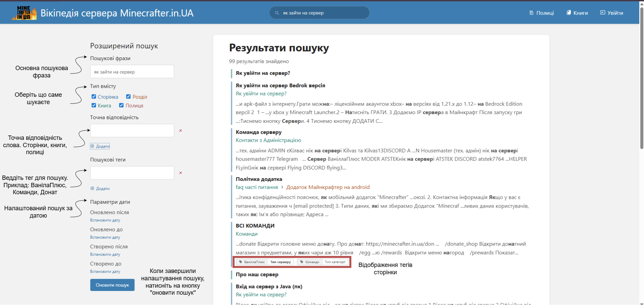Uncheck the Розділ content type checkbox

[x=128, y=97]
